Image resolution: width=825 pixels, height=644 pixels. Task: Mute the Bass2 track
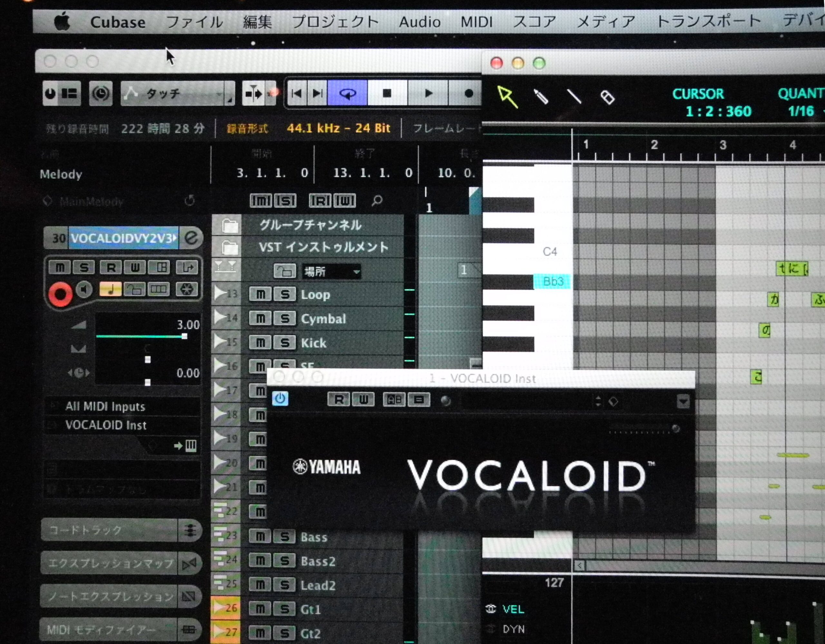click(x=260, y=561)
